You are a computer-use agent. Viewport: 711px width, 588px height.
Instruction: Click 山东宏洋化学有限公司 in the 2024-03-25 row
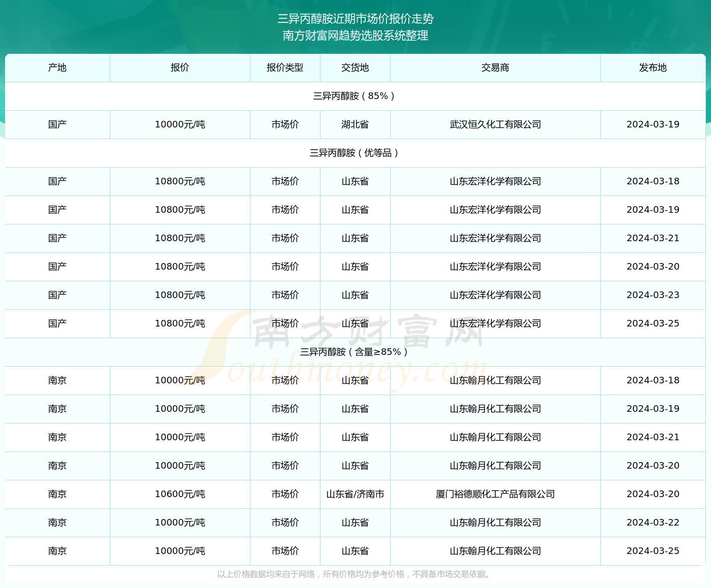click(x=495, y=323)
